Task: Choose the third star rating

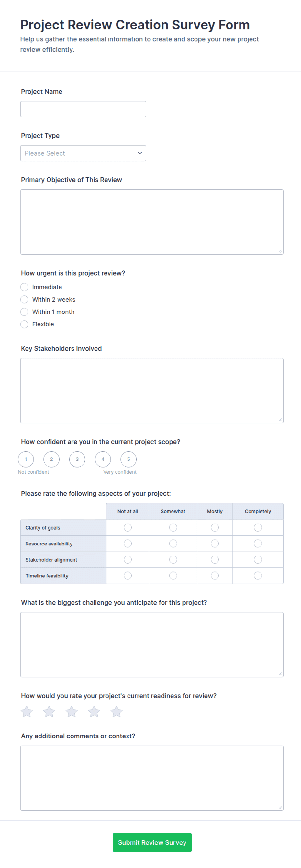Action: [72, 712]
